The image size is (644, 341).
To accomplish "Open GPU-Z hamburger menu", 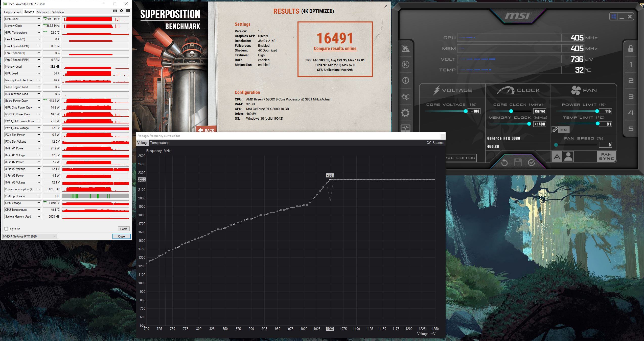I will point(128,11).
